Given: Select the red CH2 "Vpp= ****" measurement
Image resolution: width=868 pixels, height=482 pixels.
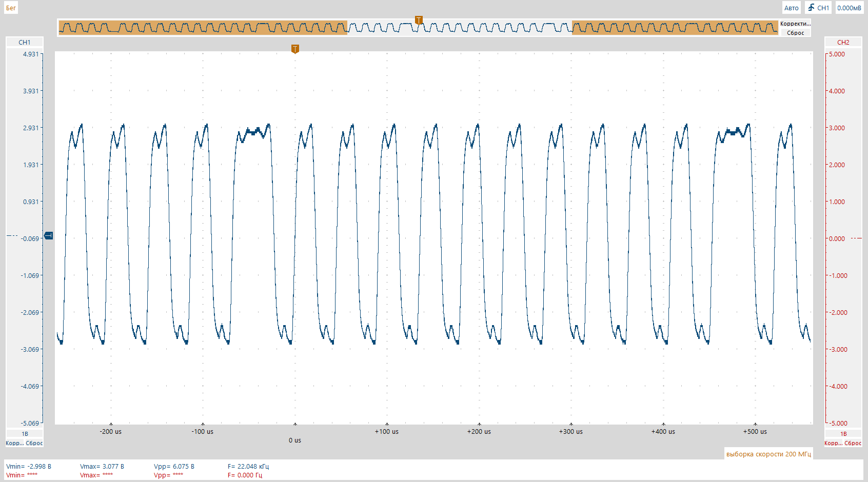Looking at the screenshot, I should pos(169,475).
